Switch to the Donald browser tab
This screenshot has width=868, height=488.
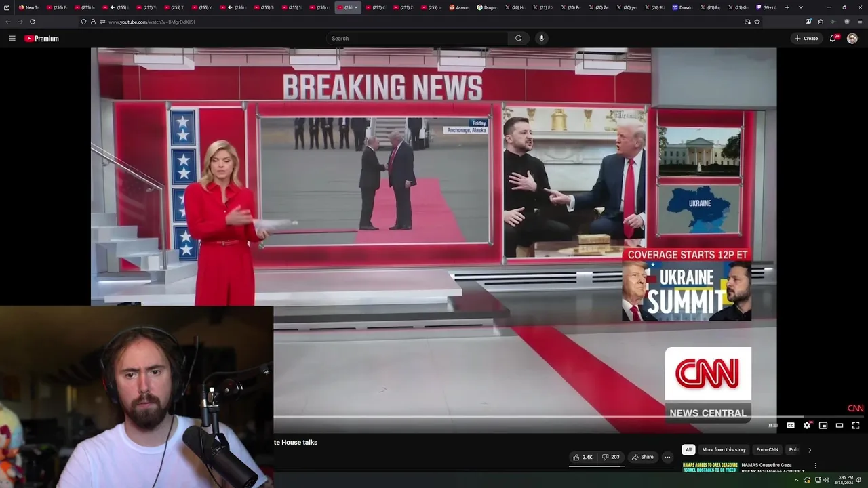682,7
